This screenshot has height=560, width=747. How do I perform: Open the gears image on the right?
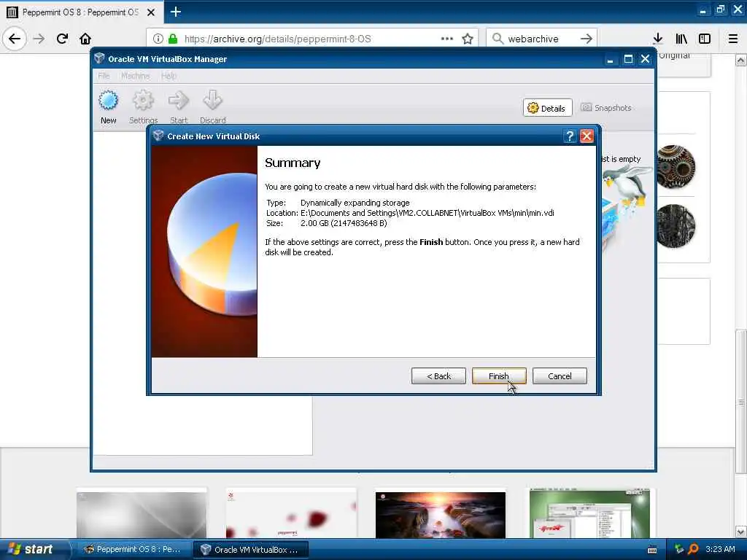click(x=676, y=166)
